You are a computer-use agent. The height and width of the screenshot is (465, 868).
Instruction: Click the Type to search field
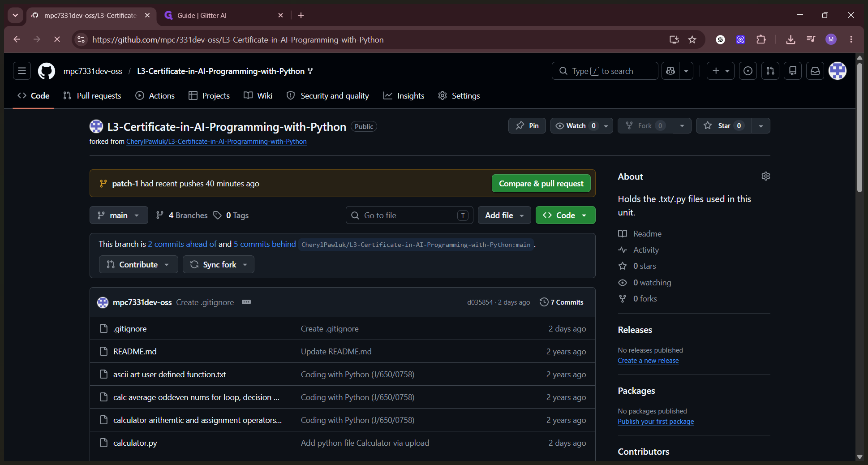click(605, 71)
